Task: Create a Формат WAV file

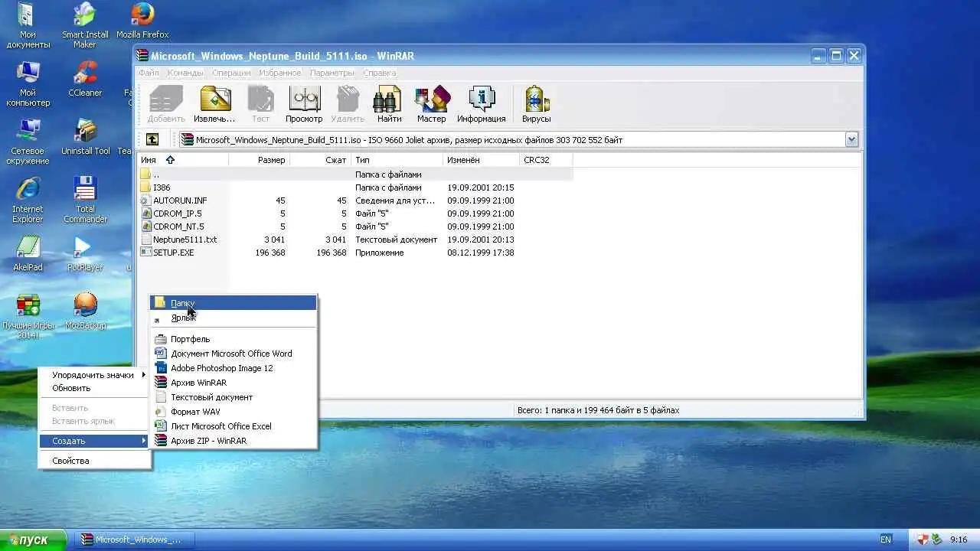Action: (x=233, y=412)
